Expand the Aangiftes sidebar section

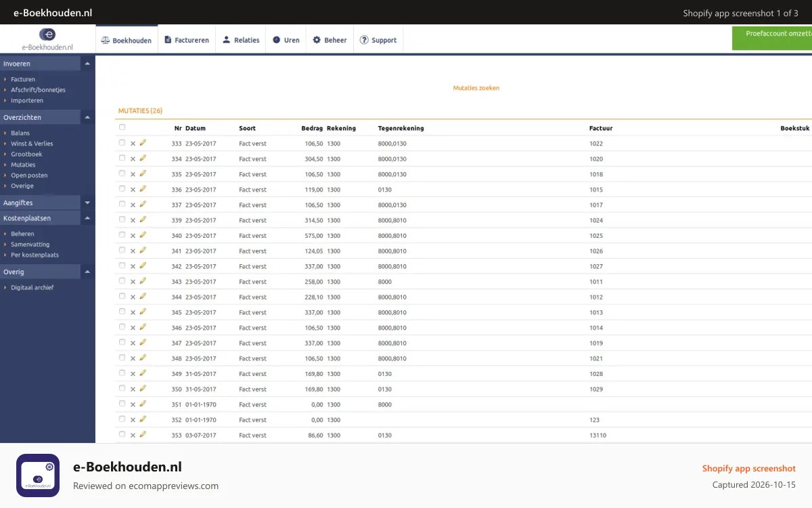point(87,203)
